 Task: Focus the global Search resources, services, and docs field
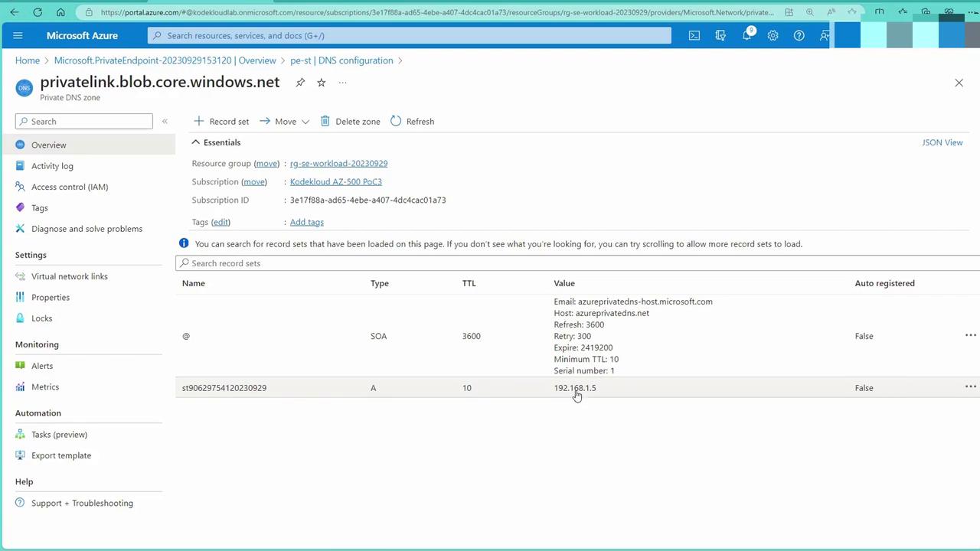(410, 35)
